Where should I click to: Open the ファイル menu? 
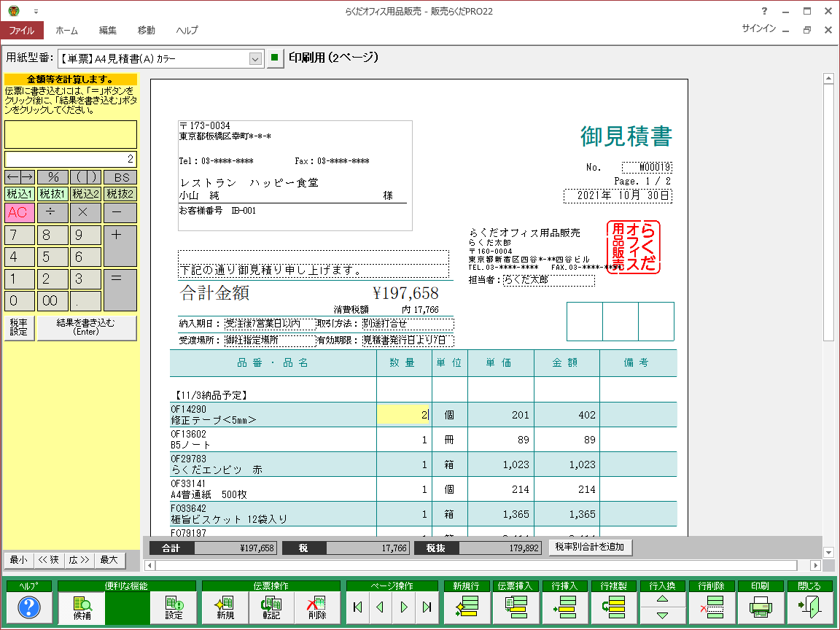21,31
